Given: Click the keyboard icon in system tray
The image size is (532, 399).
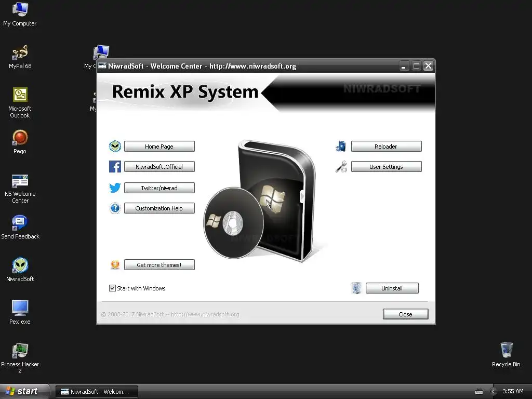Looking at the screenshot, I should 478,392.
